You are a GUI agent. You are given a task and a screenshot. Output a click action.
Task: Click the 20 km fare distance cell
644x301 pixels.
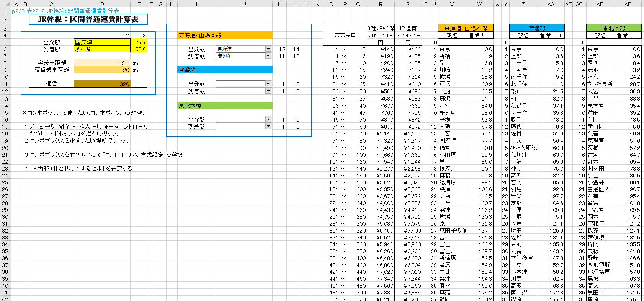tap(102, 70)
